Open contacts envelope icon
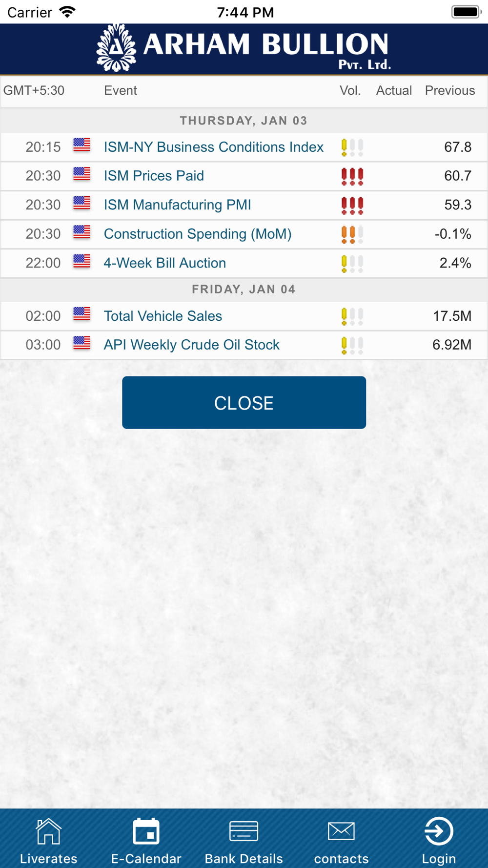This screenshot has width=488, height=868. (341, 831)
